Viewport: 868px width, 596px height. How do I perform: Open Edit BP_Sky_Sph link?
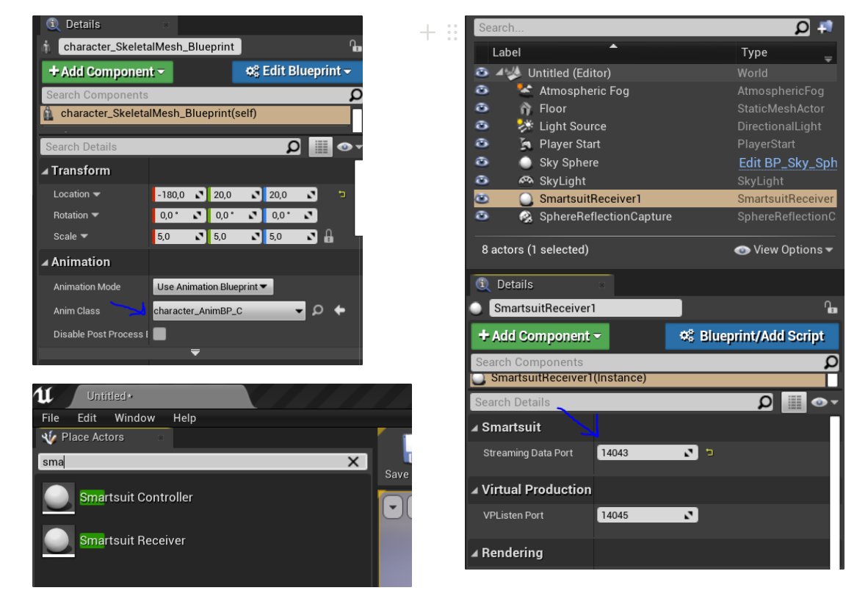coord(788,163)
